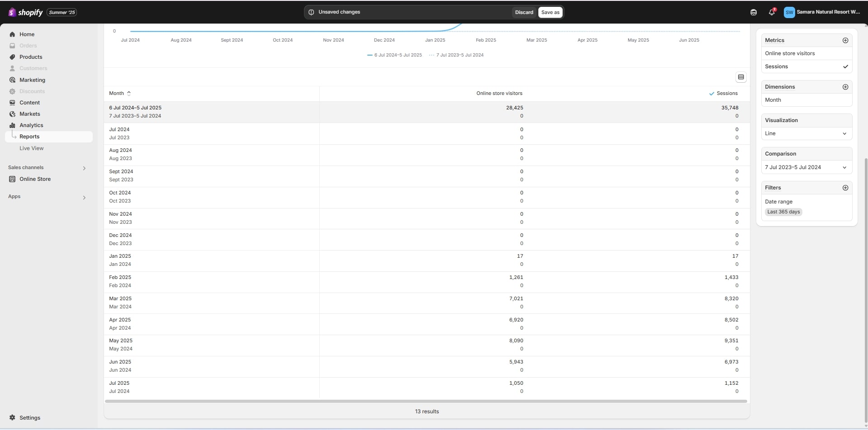The image size is (868, 430).
Task: Click the Content icon in sidebar
Action: (x=12, y=103)
